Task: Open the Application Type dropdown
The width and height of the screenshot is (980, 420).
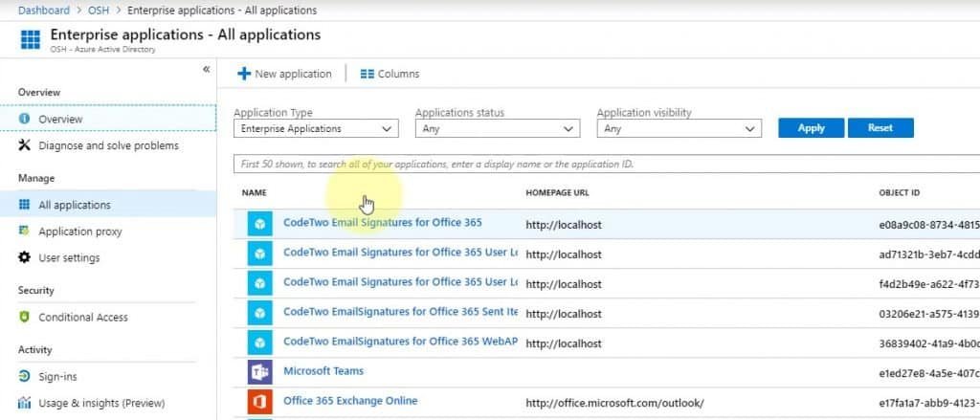Action: [316, 129]
